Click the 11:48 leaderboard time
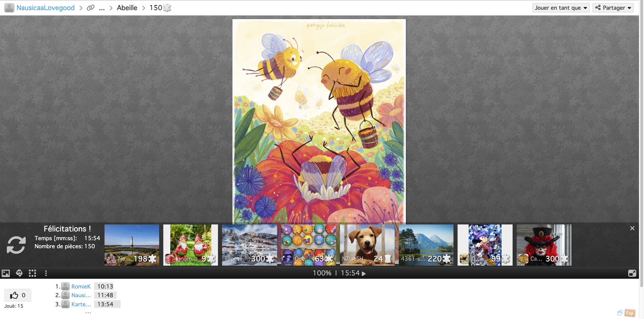Screen dimensions: 644x319 105,295
